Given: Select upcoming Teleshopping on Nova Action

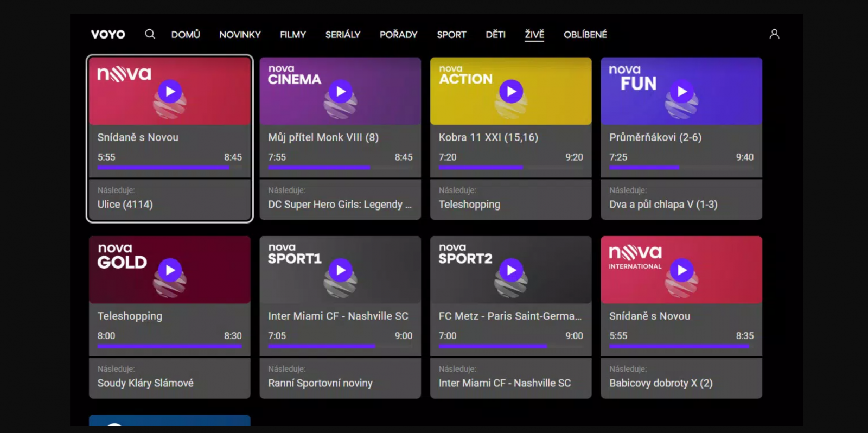Looking at the screenshot, I should pyautogui.click(x=469, y=205).
